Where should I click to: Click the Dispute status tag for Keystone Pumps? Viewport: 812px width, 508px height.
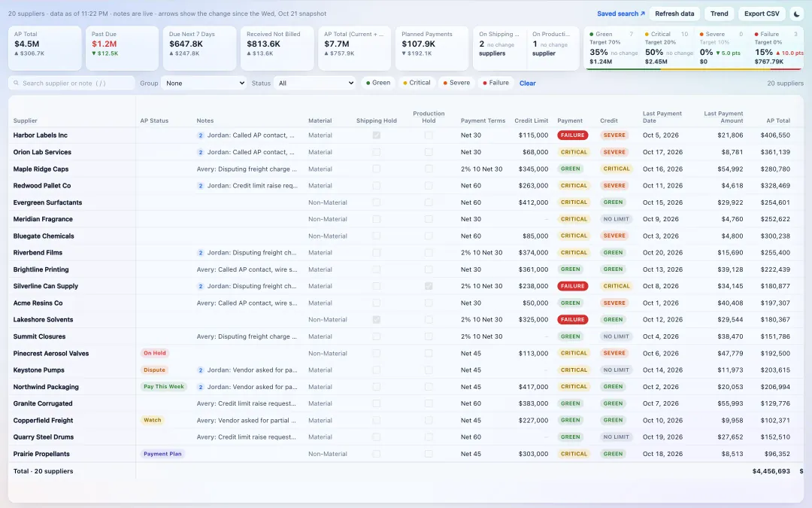coord(154,370)
